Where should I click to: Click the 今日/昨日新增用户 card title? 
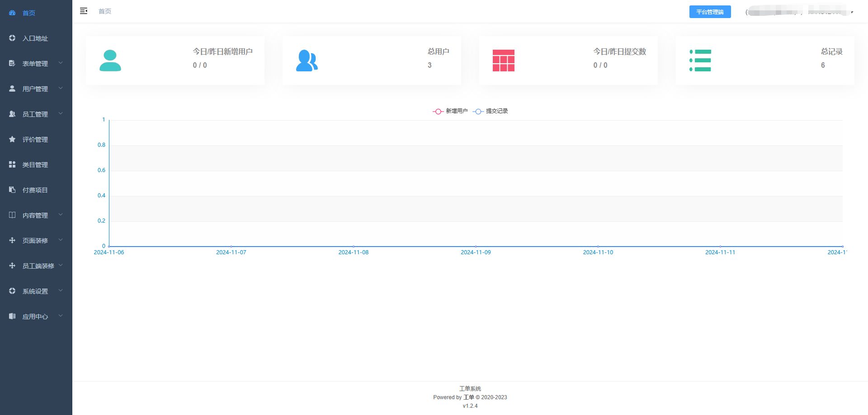tap(223, 51)
